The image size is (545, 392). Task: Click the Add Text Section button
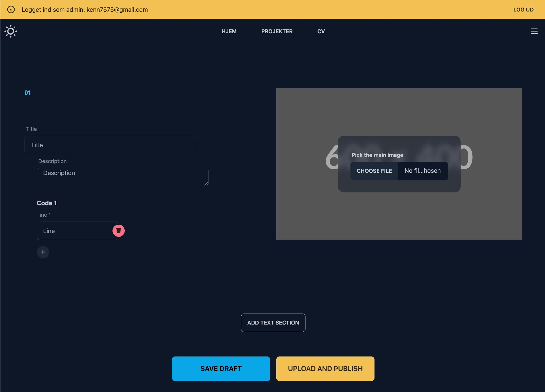[x=273, y=323]
